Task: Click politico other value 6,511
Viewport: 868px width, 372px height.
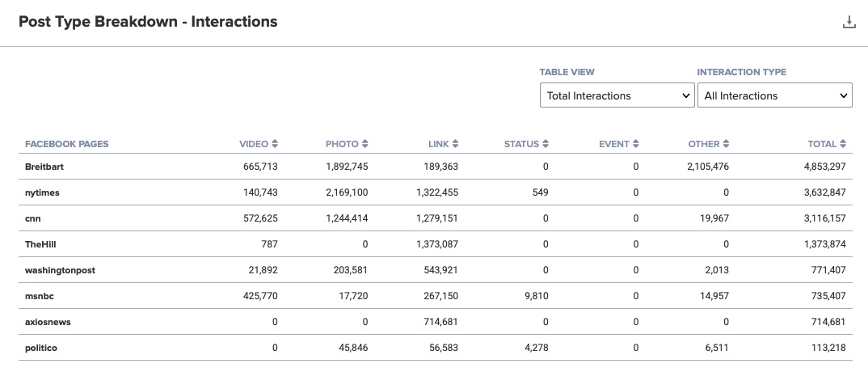Action: click(717, 349)
